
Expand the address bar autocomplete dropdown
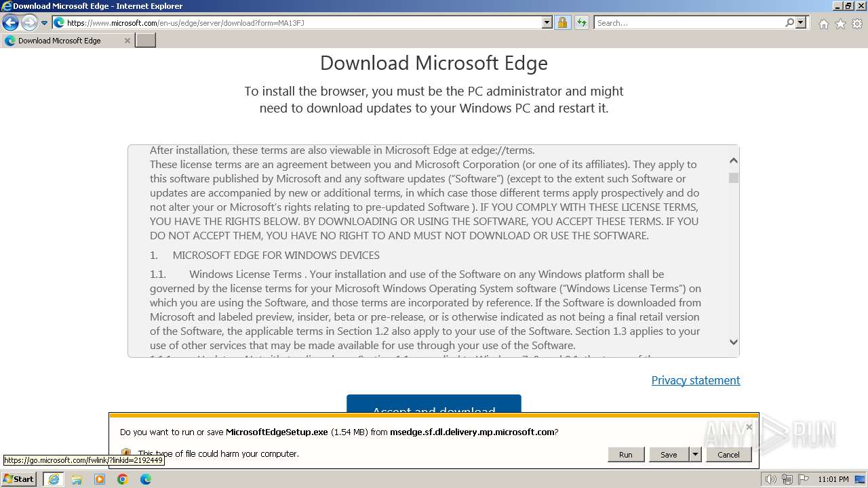547,23
